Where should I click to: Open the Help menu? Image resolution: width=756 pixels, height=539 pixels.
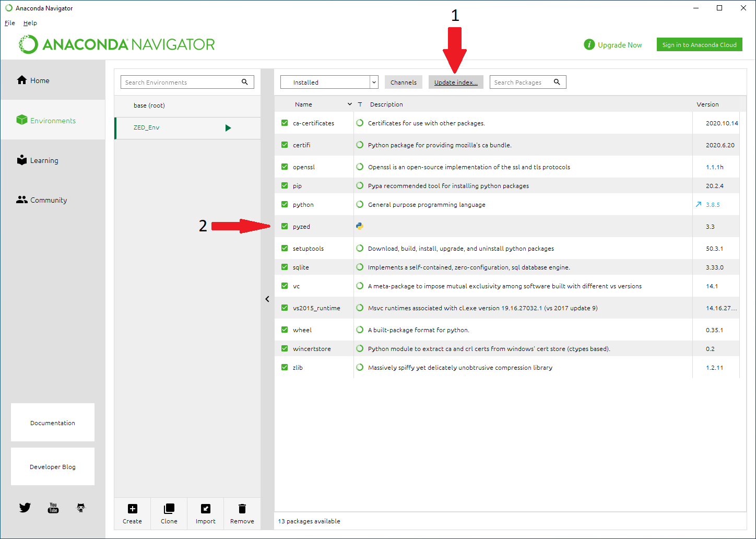point(30,23)
